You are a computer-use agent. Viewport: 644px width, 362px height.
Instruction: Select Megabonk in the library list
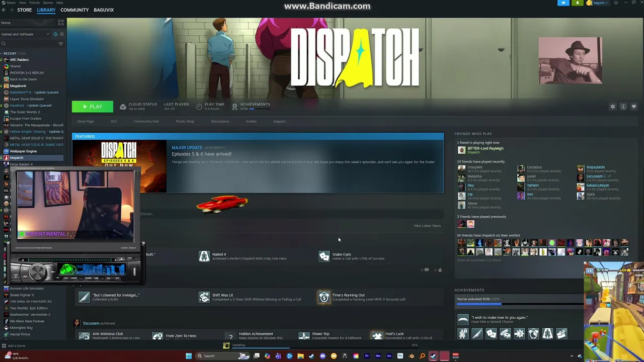pos(18,86)
